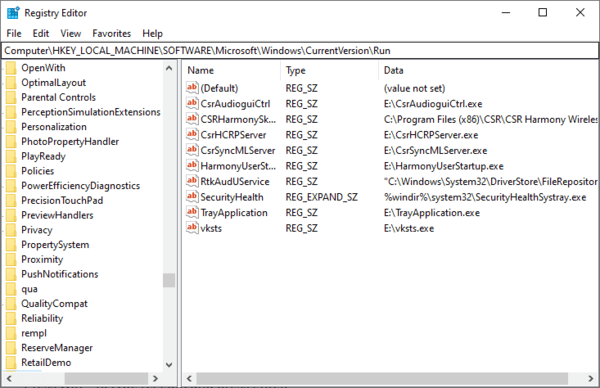
Task: Click the folder icon of Policies key
Action: pyautogui.click(x=11, y=171)
